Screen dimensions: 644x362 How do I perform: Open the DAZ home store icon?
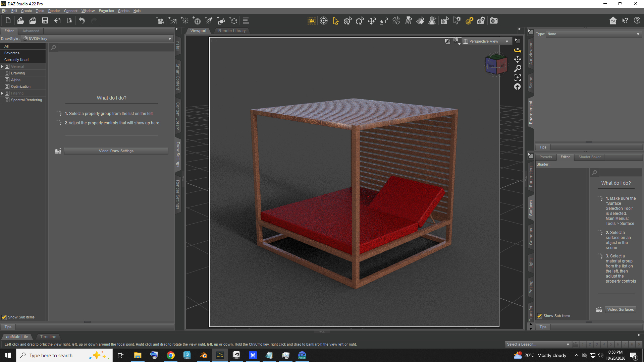coord(613,21)
